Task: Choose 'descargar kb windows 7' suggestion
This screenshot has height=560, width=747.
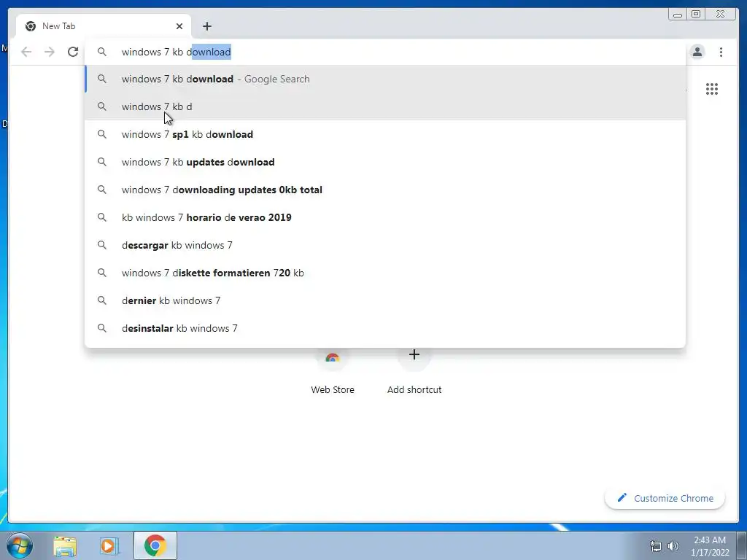Action: (x=385, y=245)
